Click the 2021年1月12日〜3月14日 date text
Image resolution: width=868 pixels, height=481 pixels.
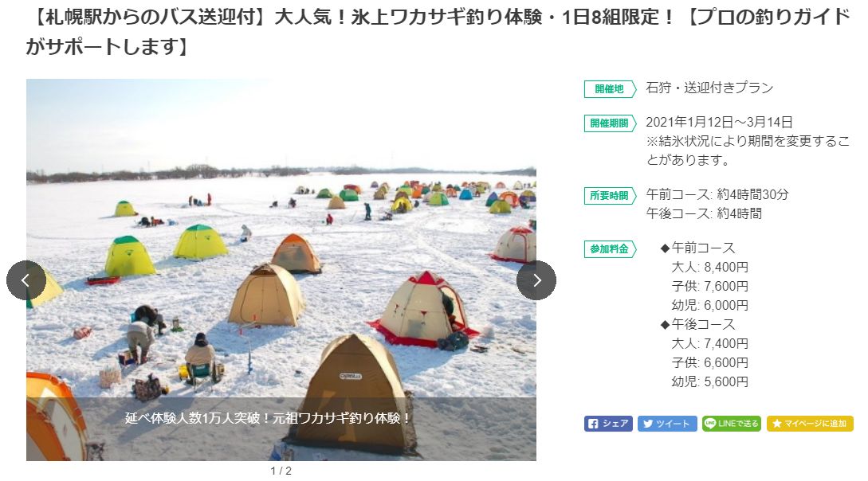719,122
